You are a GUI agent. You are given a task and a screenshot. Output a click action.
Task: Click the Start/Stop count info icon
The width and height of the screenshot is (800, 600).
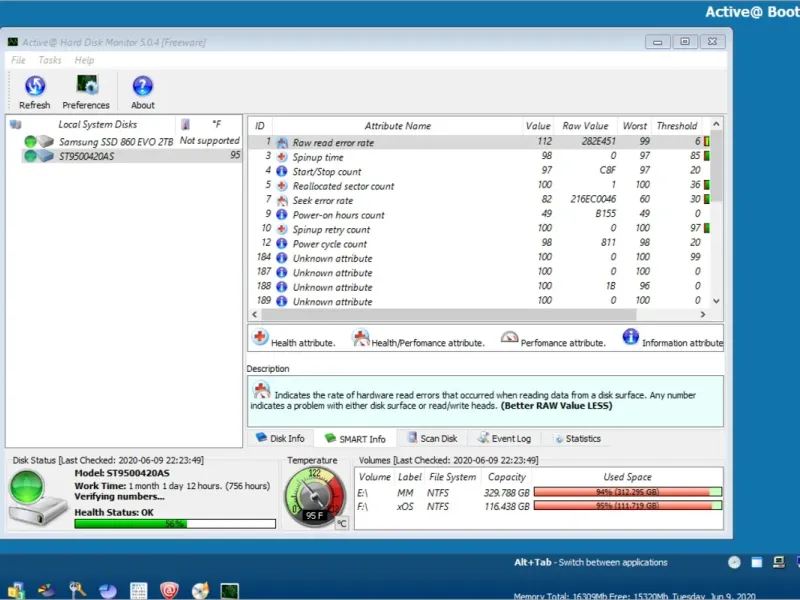(x=282, y=171)
